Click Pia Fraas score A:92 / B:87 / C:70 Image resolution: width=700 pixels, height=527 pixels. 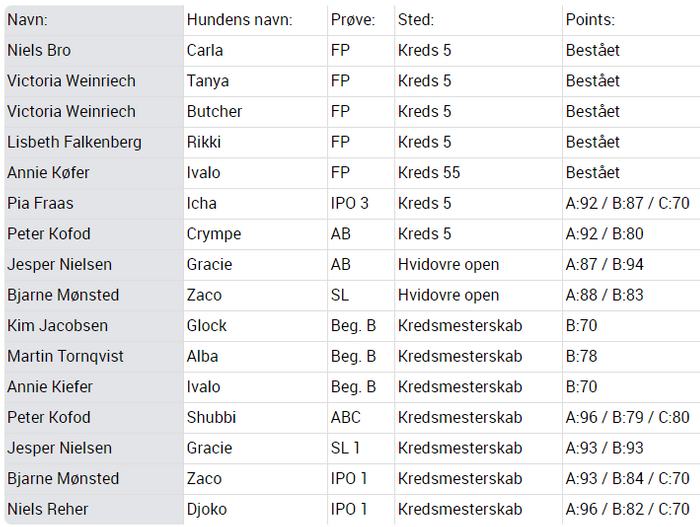click(x=627, y=203)
